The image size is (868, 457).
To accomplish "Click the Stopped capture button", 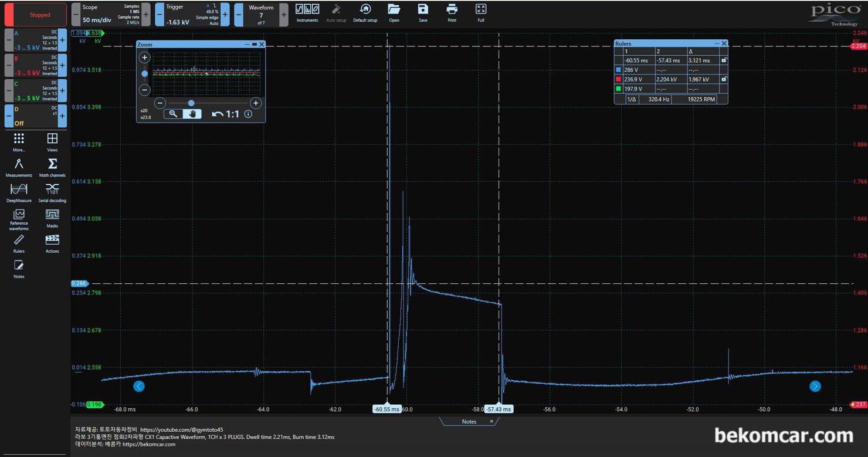I will (x=40, y=15).
